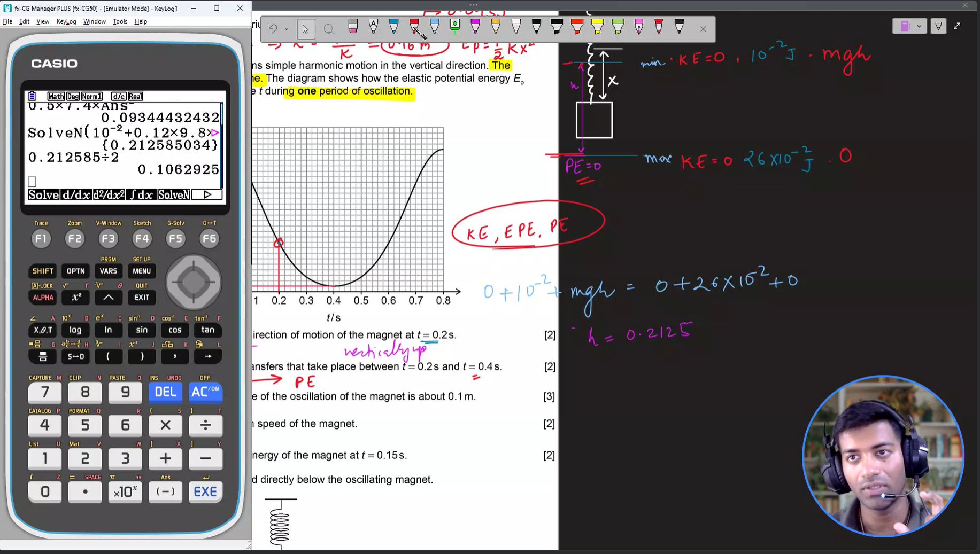Viewport: 980px width, 554px height.
Task: Click the F6 function key
Action: pyautogui.click(x=209, y=239)
